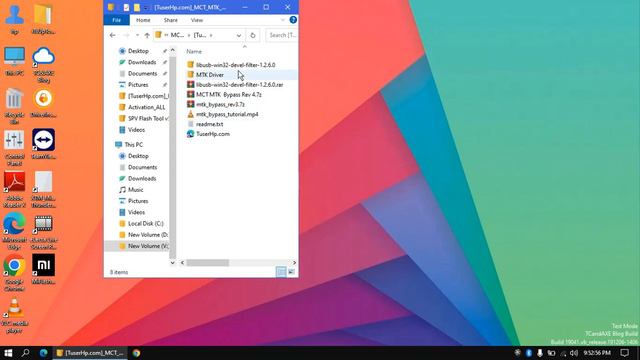Click the horizontal scrollbar right arrow
The height and width of the screenshot is (360, 640).
[294, 263]
